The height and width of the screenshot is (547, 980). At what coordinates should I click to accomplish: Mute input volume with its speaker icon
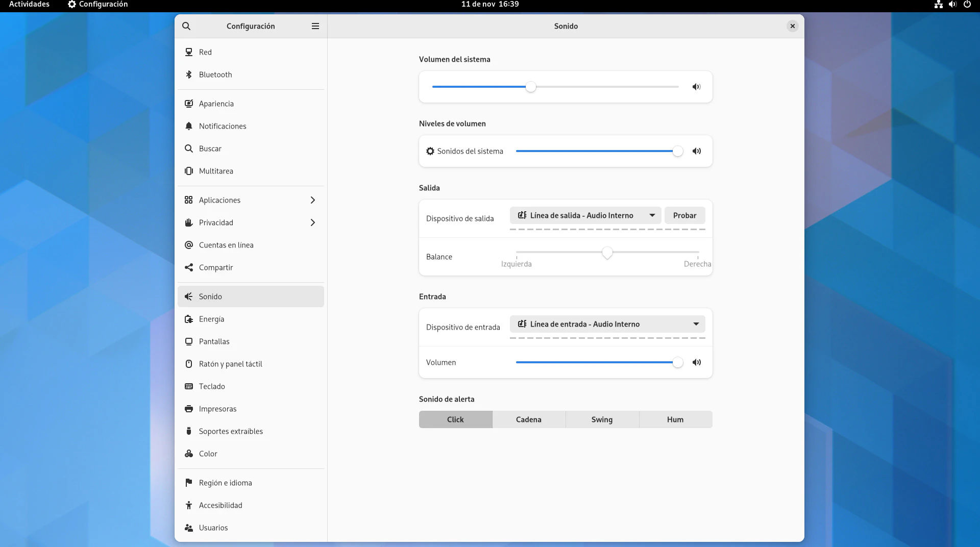tap(696, 362)
